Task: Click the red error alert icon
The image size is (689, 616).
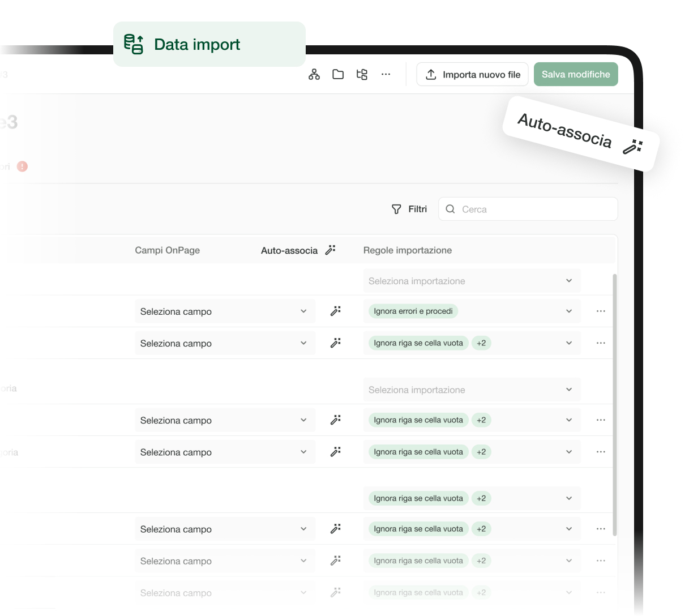Action: (22, 166)
